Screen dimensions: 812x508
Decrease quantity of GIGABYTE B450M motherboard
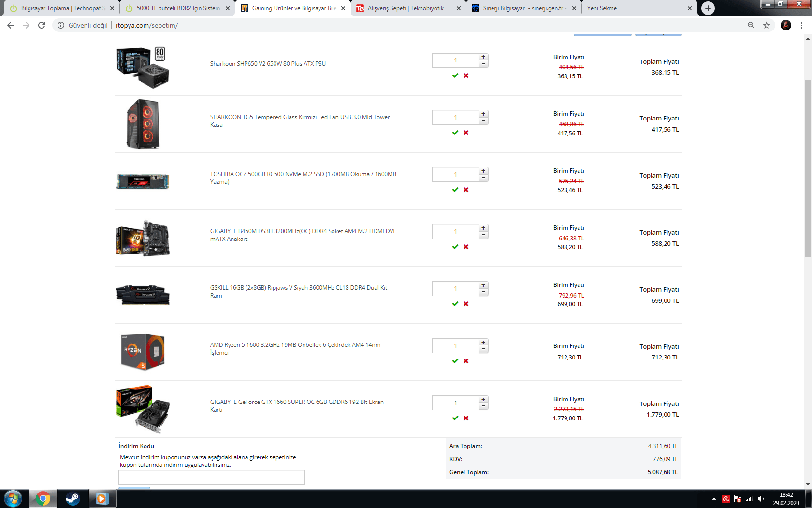(x=483, y=235)
